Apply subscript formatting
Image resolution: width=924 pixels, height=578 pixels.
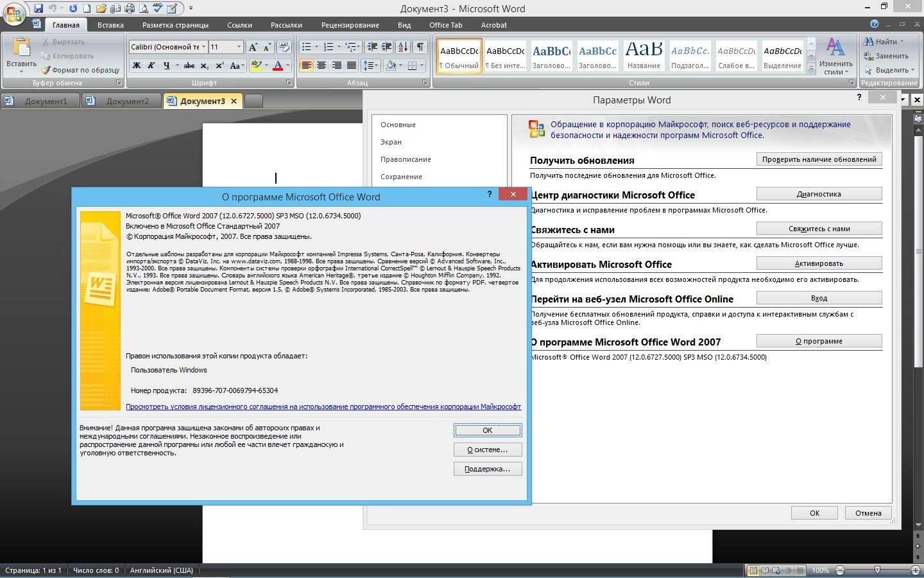point(204,66)
